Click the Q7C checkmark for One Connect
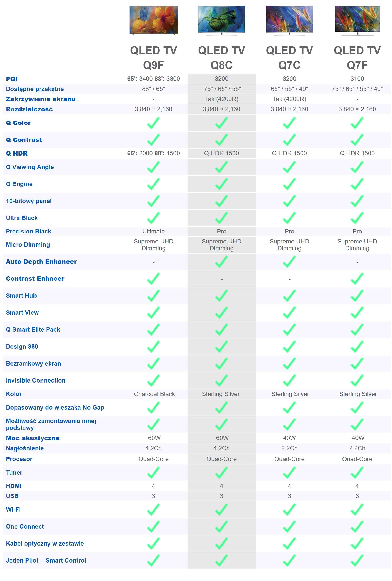Viewport: 392px width, 581px height. [x=289, y=527]
